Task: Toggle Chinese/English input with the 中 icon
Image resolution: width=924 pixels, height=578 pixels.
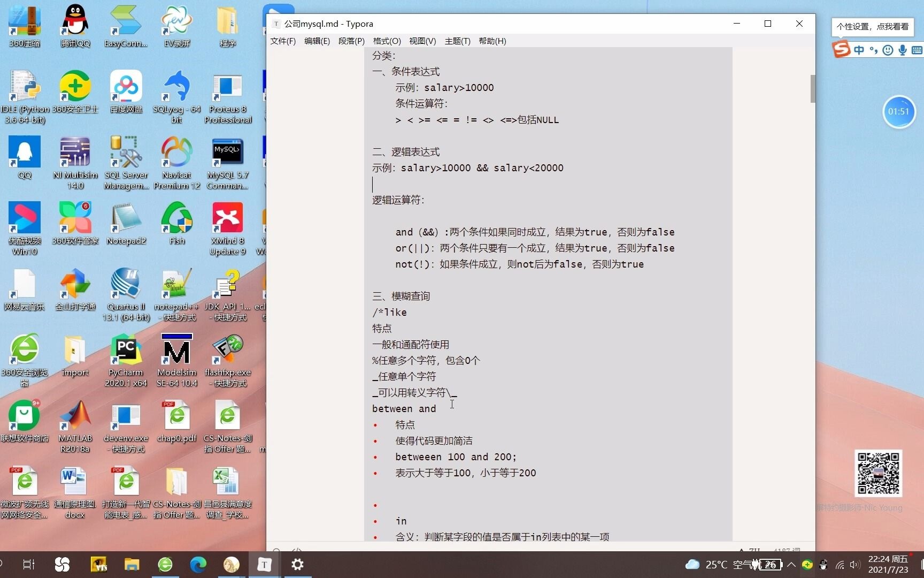Action: click(x=859, y=50)
